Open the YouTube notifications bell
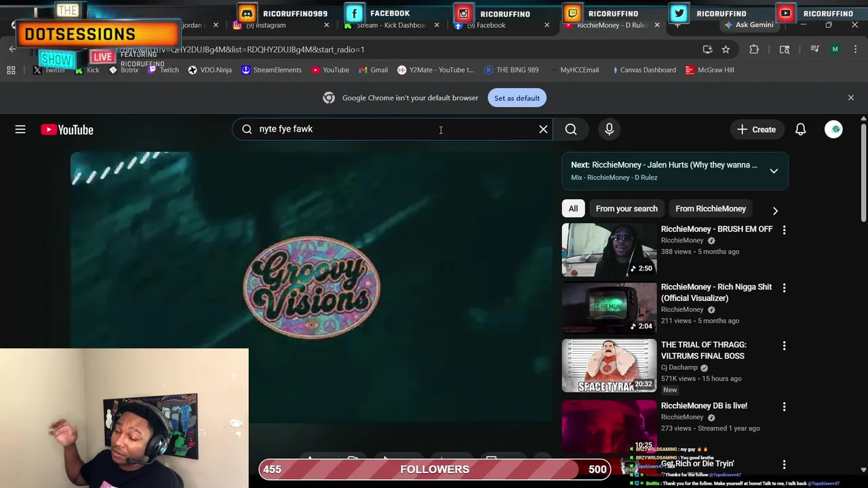Image resolution: width=868 pixels, height=488 pixels. pos(801,129)
